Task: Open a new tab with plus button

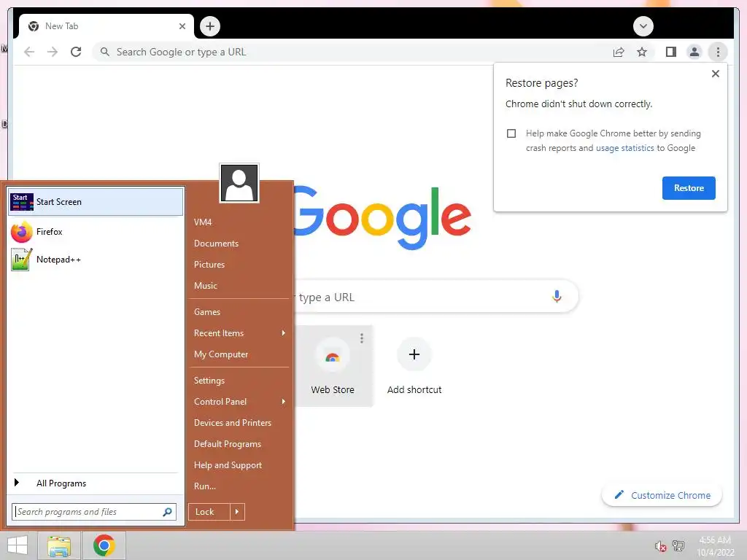Action: [210, 26]
